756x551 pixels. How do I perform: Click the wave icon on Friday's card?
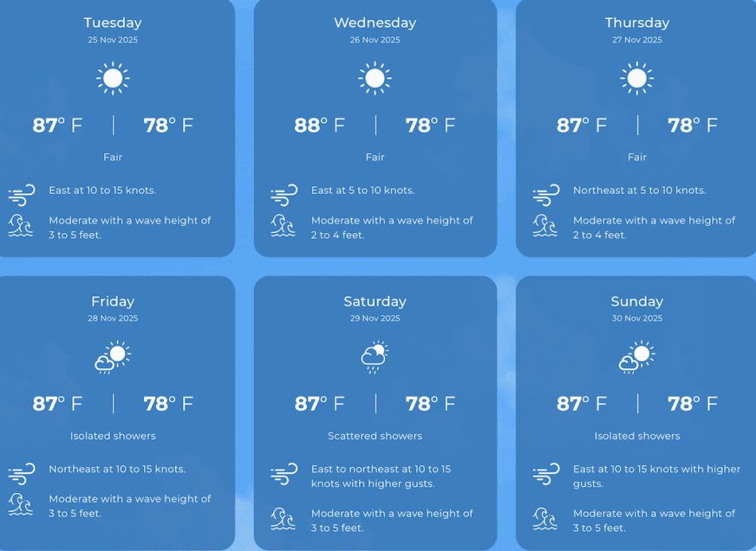click(21, 504)
